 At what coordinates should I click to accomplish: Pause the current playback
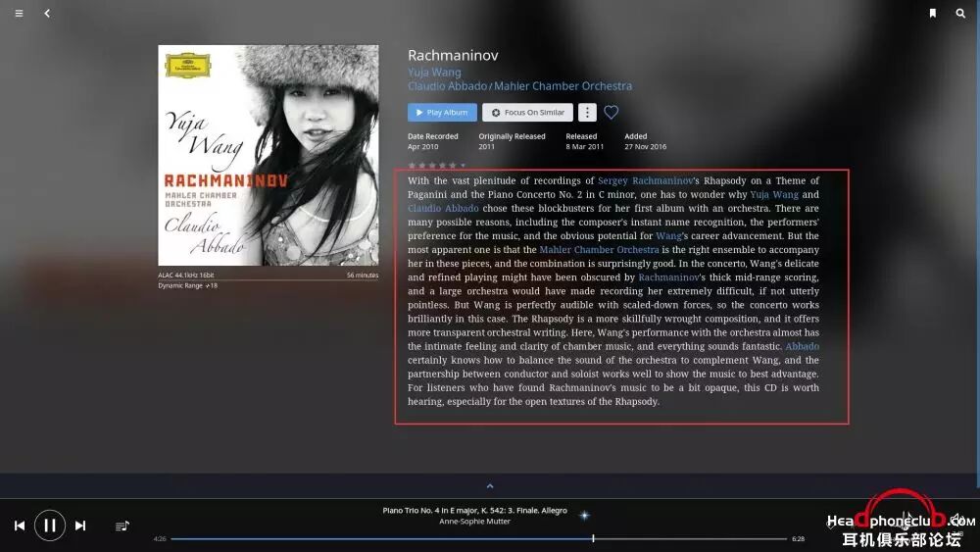(50, 526)
